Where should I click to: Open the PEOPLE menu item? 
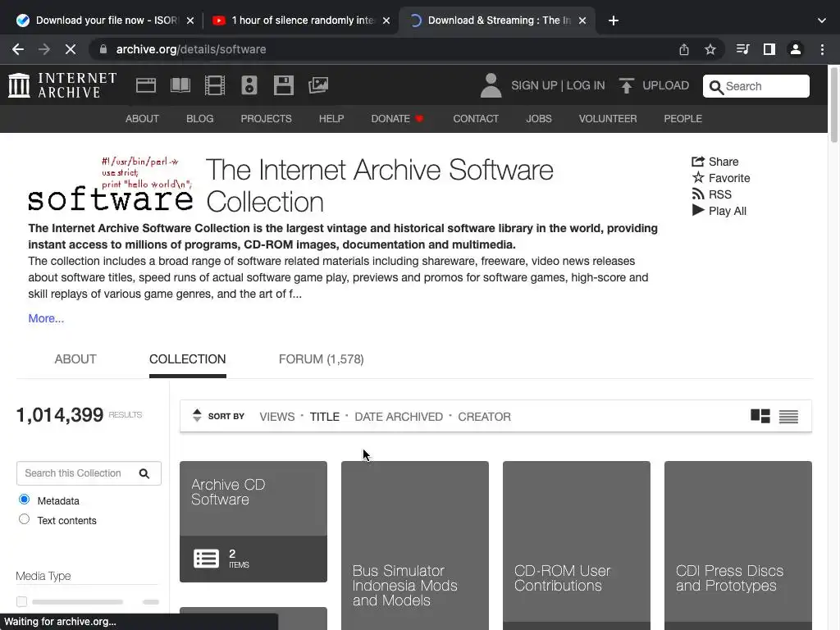tap(683, 119)
